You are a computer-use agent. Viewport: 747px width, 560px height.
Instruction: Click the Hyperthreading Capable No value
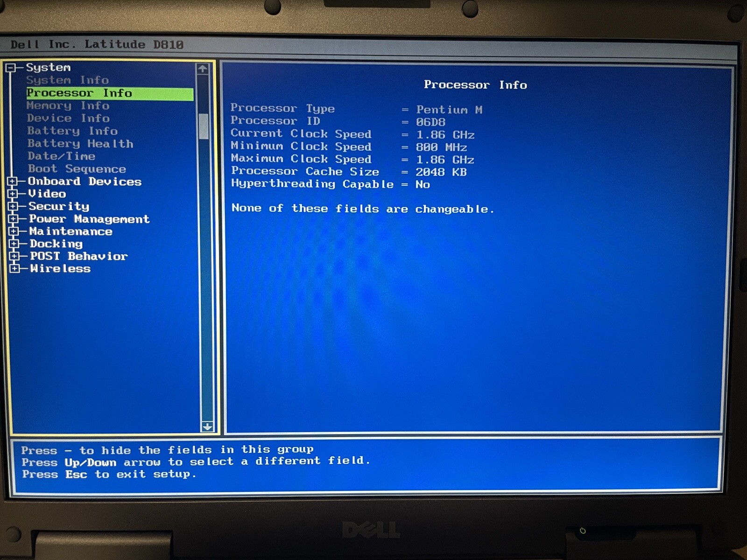pos(423,185)
